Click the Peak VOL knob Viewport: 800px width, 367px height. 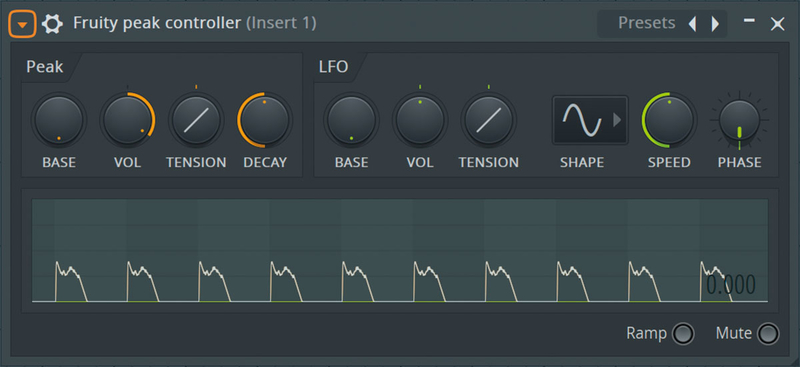tap(127, 119)
